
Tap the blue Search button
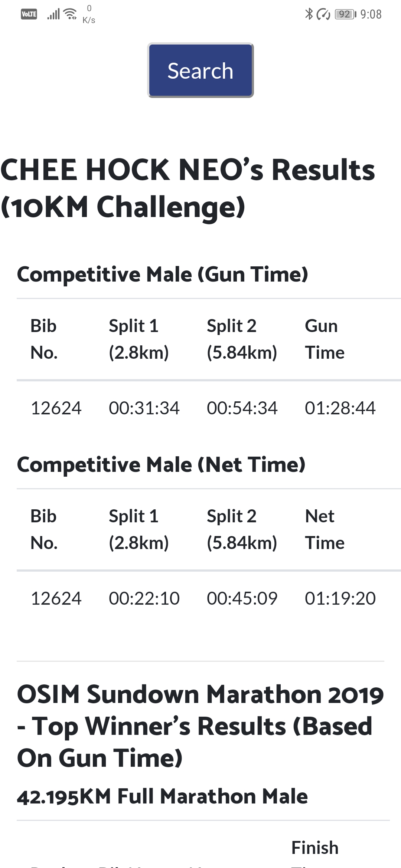pos(200,70)
